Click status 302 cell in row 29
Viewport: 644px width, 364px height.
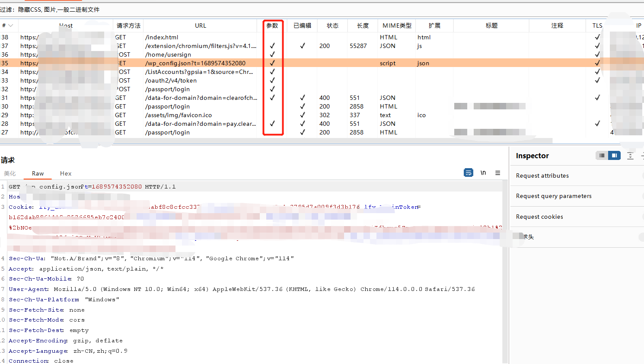coord(325,115)
